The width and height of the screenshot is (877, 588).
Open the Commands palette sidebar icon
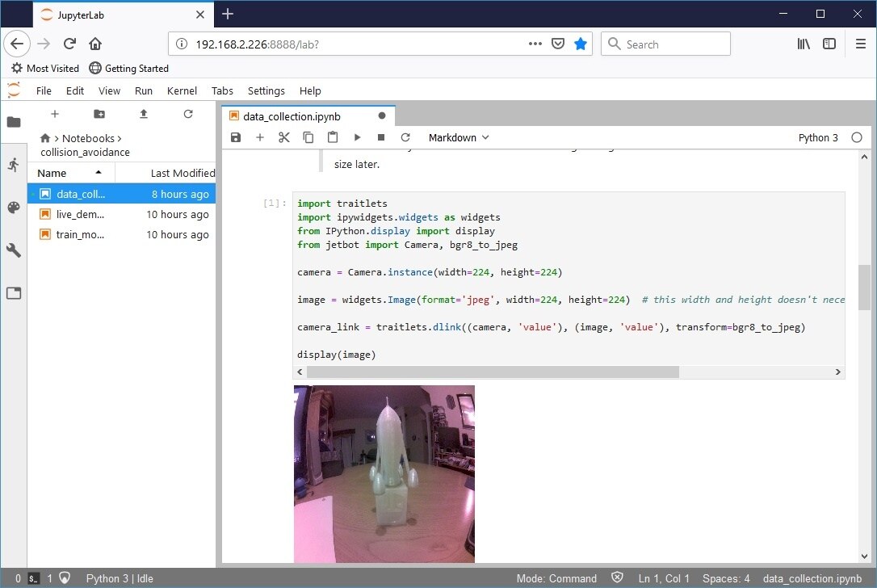pos(14,208)
